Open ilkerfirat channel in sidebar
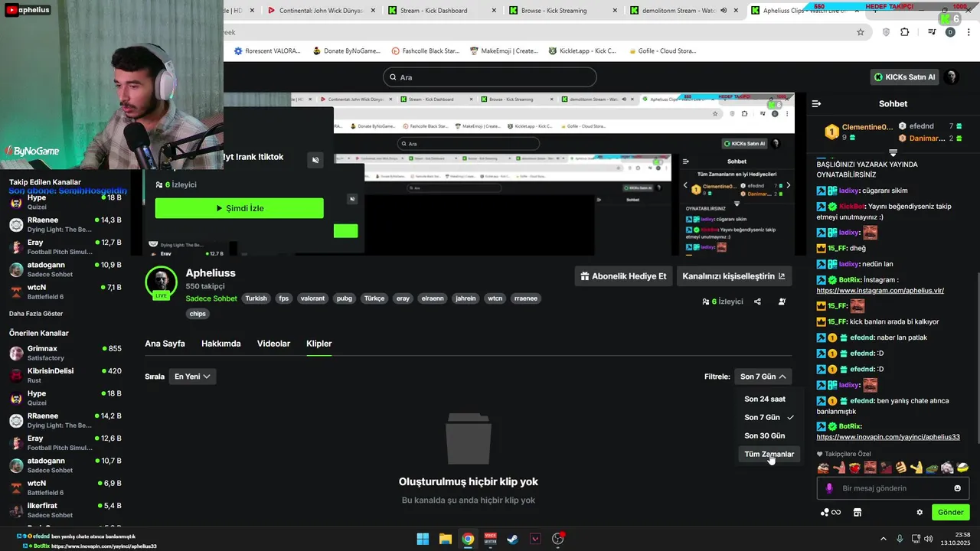980x551 pixels. pyautogui.click(x=65, y=510)
